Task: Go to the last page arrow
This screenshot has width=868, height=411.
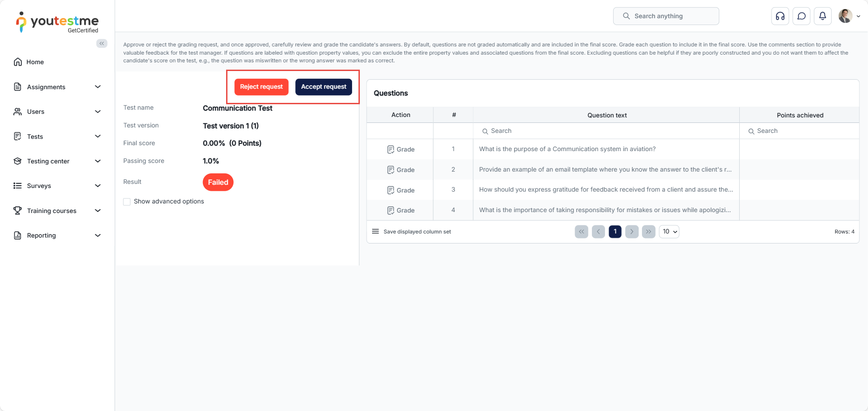Action: [x=648, y=232]
